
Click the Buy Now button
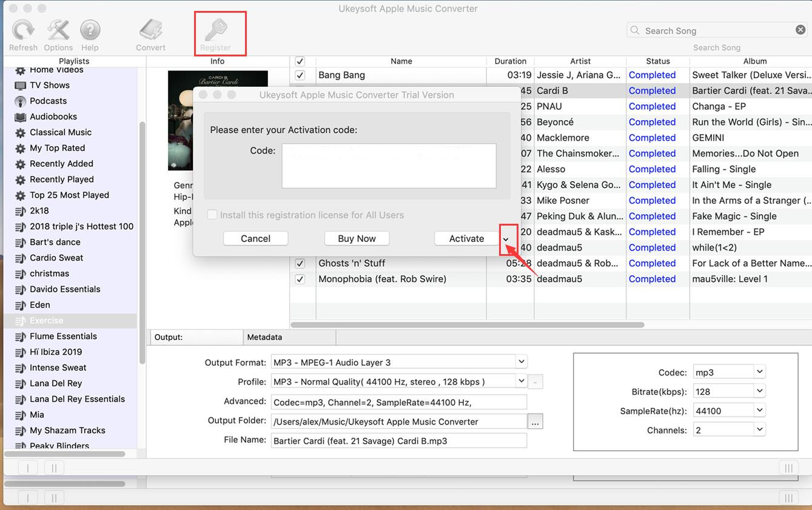coord(357,238)
